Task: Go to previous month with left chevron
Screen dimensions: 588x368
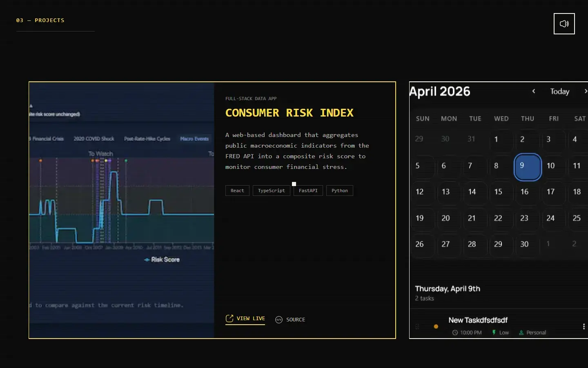Action: coord(534,91)
